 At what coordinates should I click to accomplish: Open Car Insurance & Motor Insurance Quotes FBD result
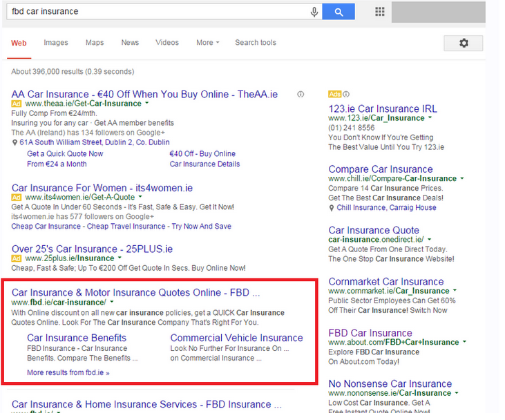135,292
